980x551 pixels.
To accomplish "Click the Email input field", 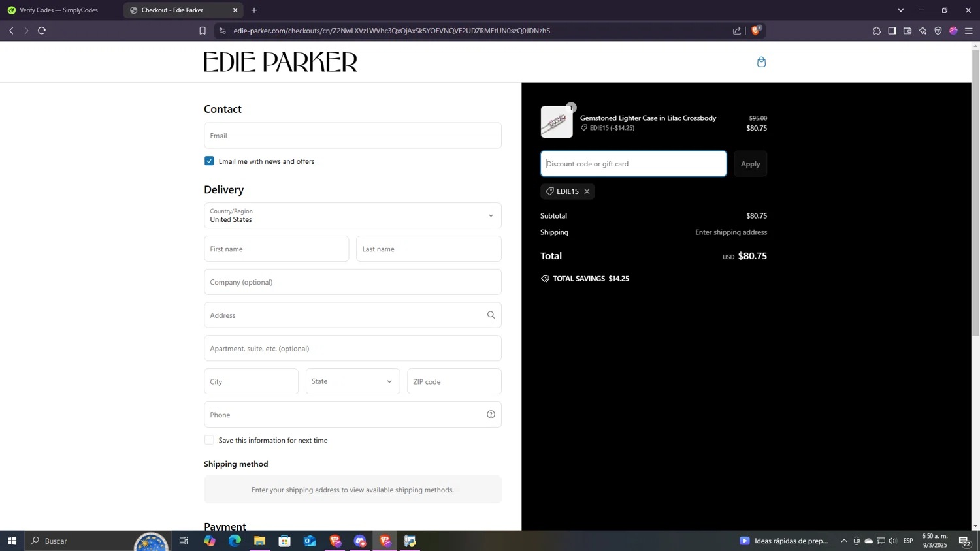I will pos(353,136).
